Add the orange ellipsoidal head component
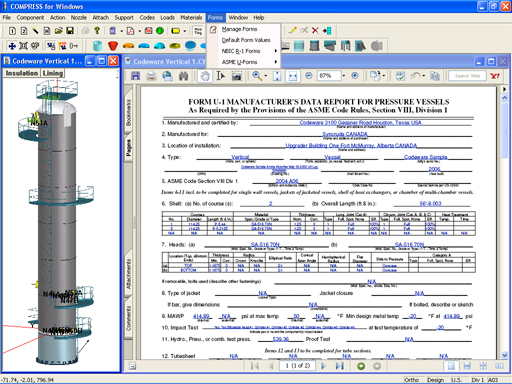The image size is (512, 384). [129, 46]
